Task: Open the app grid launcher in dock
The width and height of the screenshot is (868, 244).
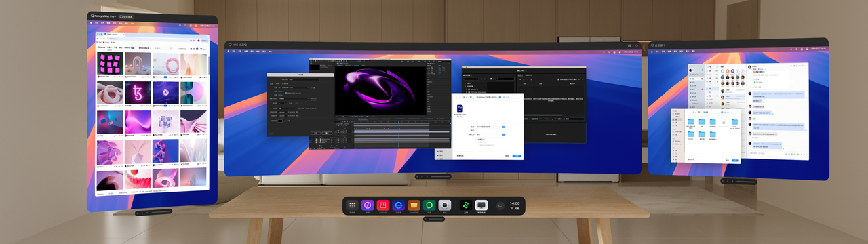Action: click(x=352, y=205)
